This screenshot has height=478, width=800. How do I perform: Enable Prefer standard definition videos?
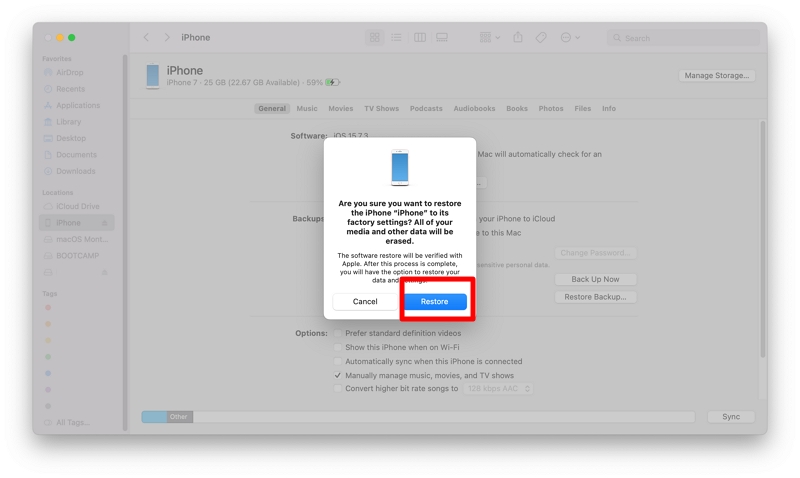337,333
